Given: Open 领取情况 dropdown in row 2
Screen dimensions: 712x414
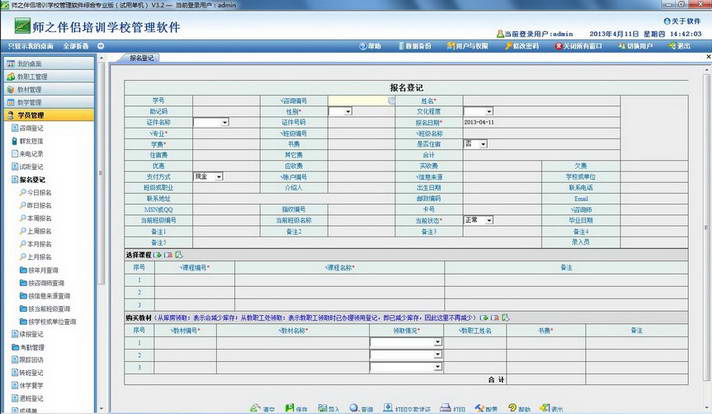Looking at the screenshot, I should click(406, 354).
